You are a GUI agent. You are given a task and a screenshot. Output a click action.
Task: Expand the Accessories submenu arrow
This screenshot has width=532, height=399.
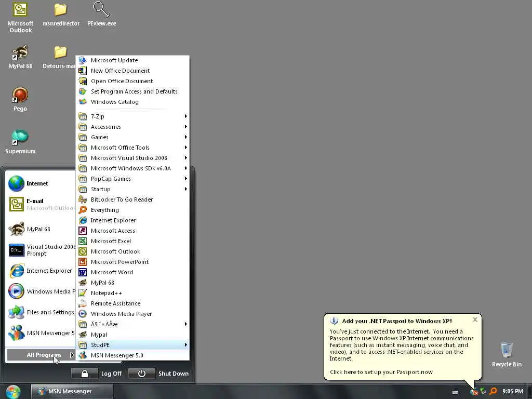click(x=185, y=127)
